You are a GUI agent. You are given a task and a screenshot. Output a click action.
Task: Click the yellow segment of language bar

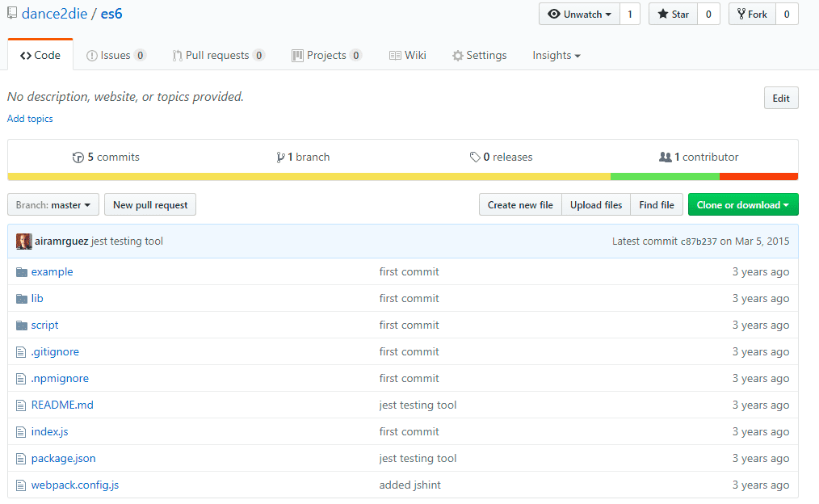click(309, 177)
